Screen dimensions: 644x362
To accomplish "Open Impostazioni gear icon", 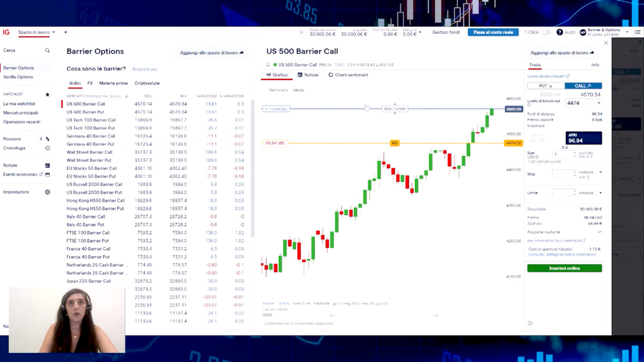I will pyautogui.click(x=47, y=192).
